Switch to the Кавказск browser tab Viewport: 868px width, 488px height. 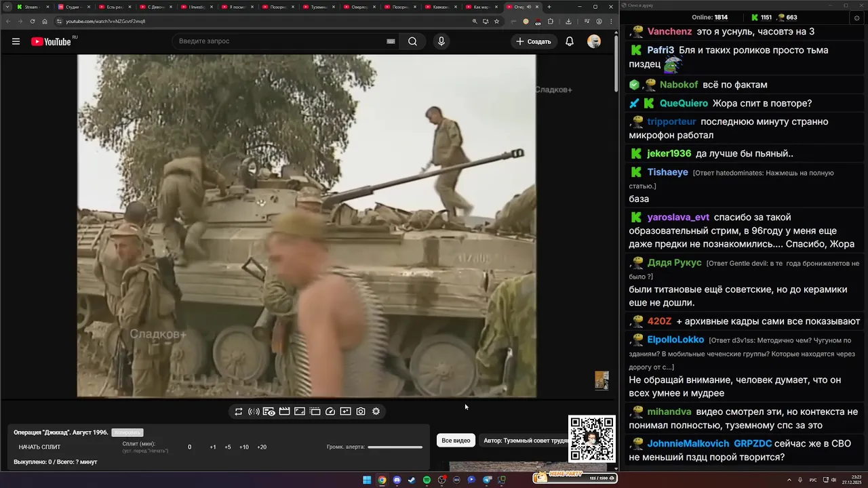439,7
